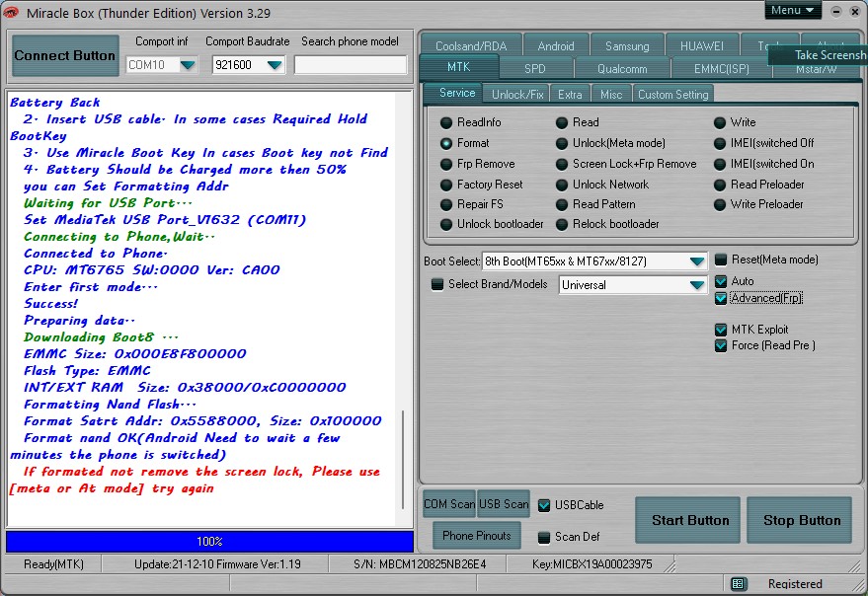868x596 pixels.
Task: Select the Read Preloader radio option
Action: click(x=720, y=185)
